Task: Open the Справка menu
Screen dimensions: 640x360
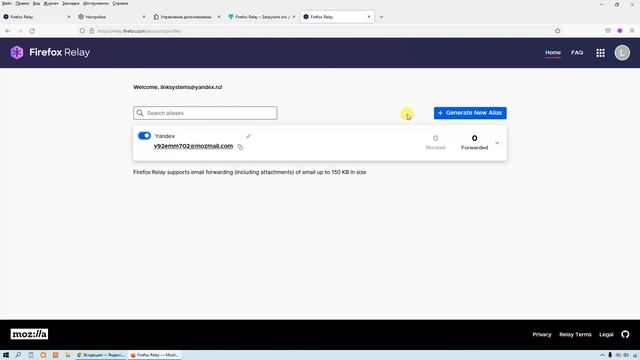Action: click(x=120, y=3)
